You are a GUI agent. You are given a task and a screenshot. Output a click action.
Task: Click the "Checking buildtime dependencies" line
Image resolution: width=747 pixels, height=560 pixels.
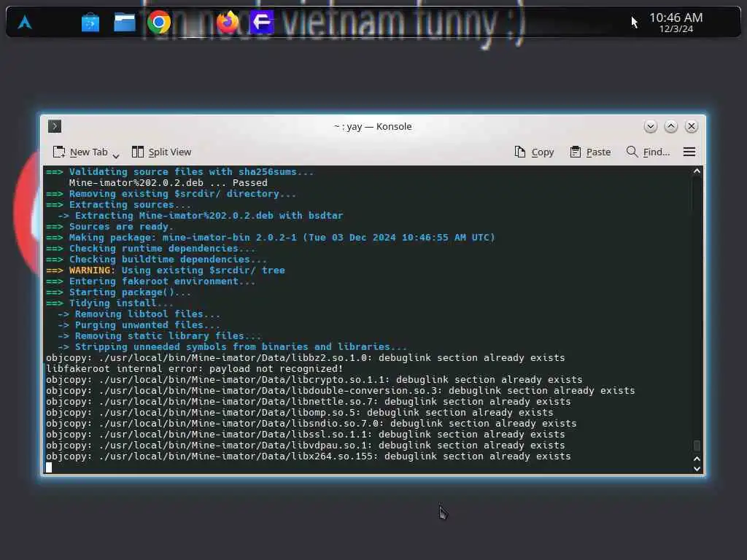click(156, 260)
